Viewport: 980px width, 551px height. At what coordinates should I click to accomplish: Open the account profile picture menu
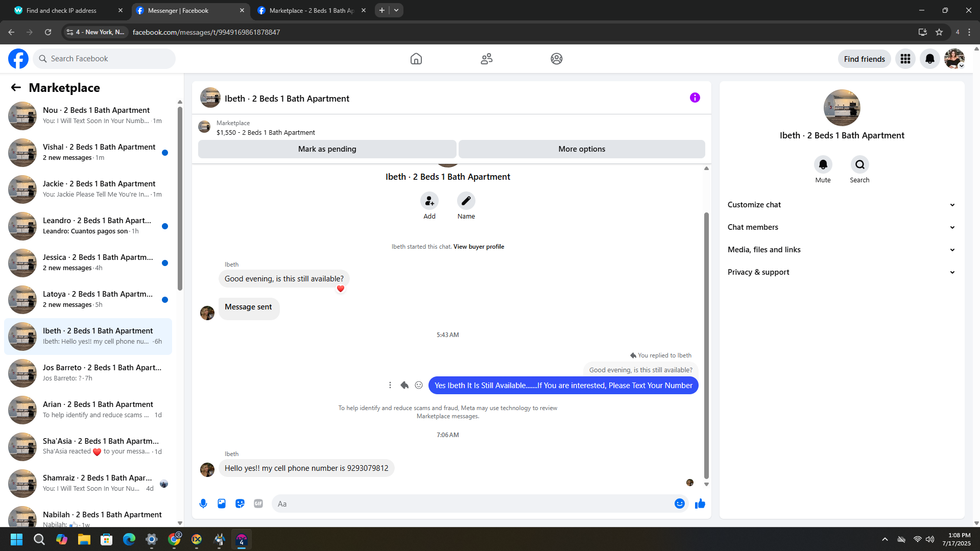[x=954, y=59]
